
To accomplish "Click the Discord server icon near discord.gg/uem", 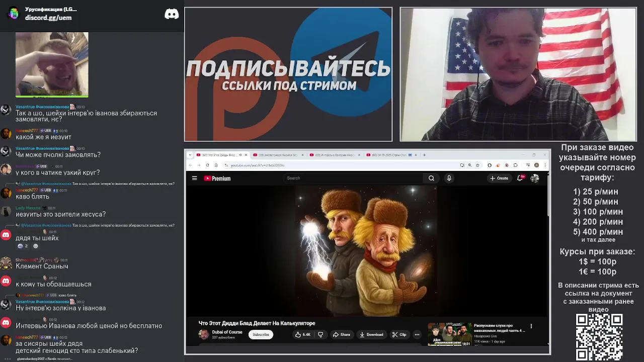I will click(14, 14).
